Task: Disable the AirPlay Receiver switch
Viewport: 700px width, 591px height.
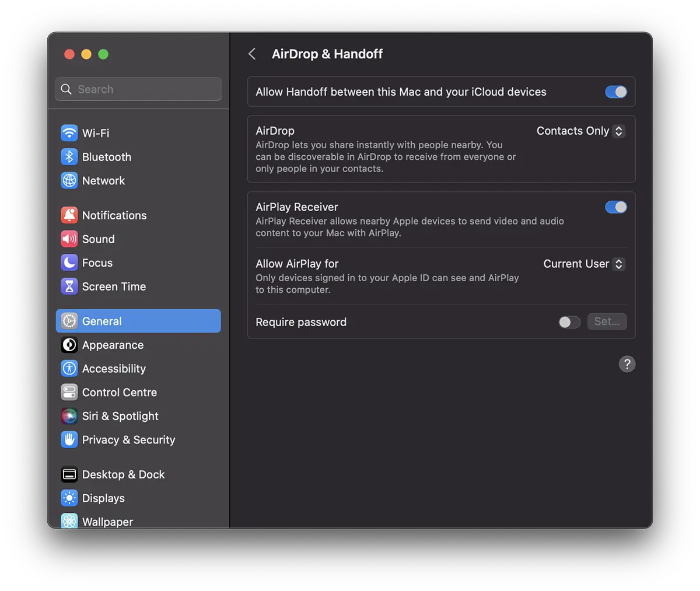Action: 616,207
